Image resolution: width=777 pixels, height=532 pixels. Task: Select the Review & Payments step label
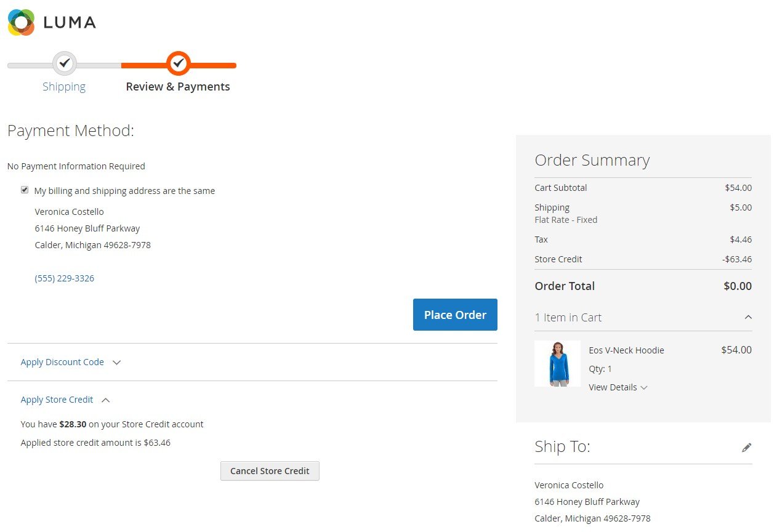pyautogui.click(x=178, y=87)
